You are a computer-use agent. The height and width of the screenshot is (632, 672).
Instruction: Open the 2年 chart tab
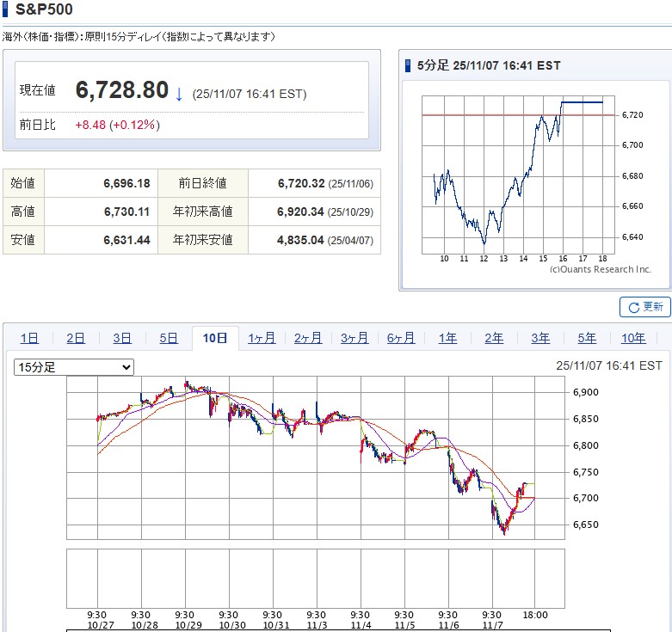click(x=494, y=339)
